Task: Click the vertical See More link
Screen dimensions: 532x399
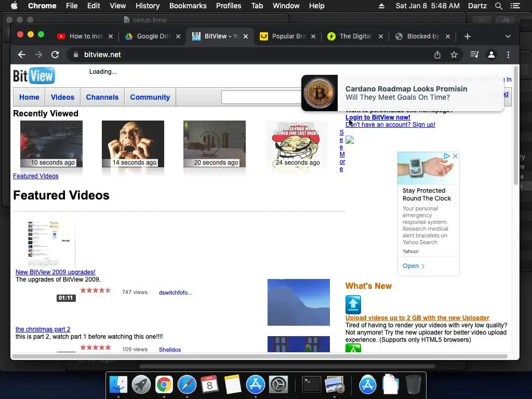Action: tap(342, 151)
